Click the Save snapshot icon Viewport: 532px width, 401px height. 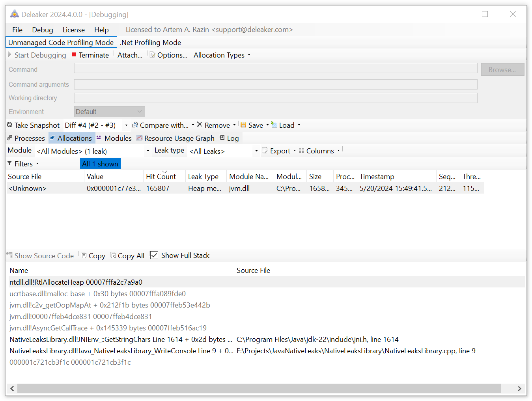pyautogui.click(x=243, y=125)
